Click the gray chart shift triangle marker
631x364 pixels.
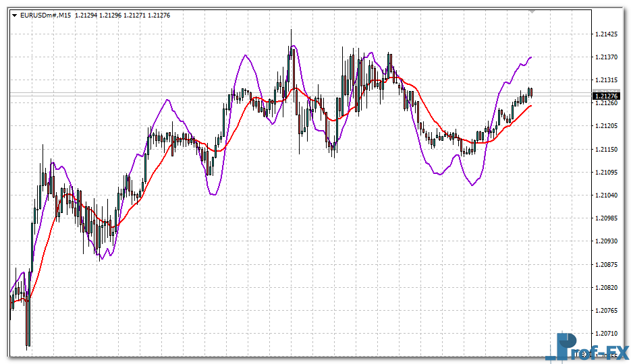coord(532,11)
